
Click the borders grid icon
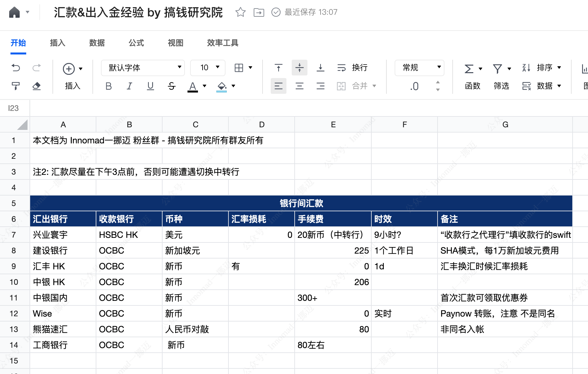239,68
